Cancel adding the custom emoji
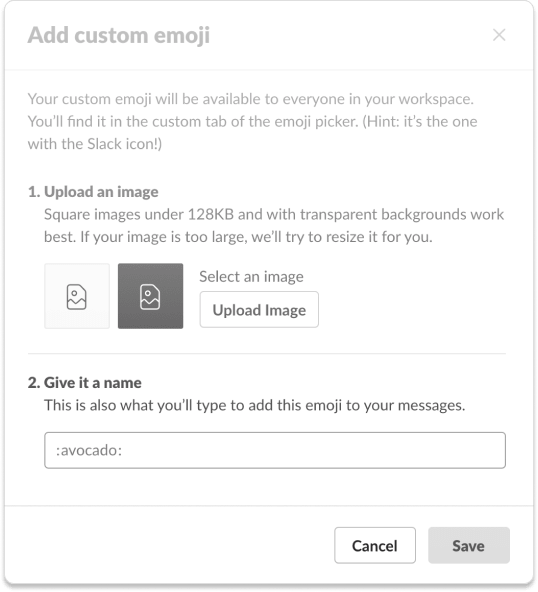 coord(375,546)
